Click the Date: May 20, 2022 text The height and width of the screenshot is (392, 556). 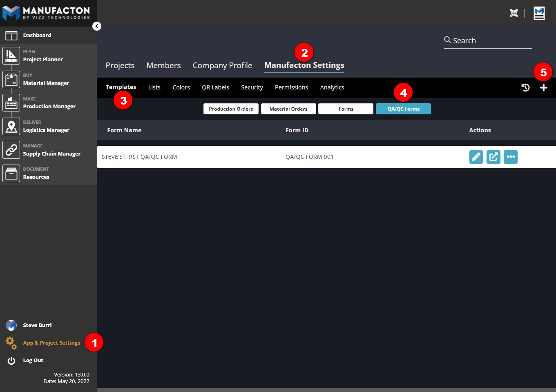(67, 381)
